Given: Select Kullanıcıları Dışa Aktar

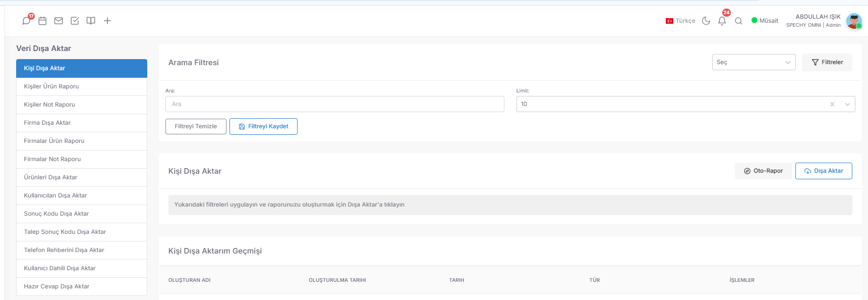Looking at the screenshot, I should [x=82, y=195].
